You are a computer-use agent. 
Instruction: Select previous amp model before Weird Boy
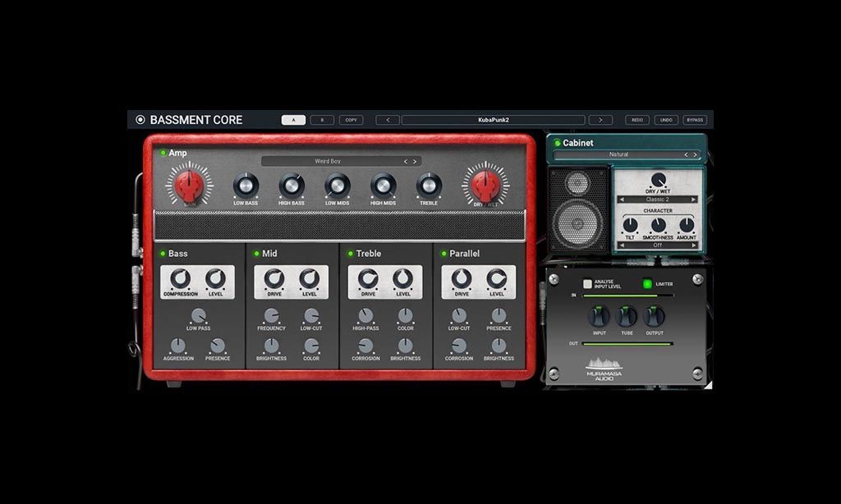coord(406,162)
